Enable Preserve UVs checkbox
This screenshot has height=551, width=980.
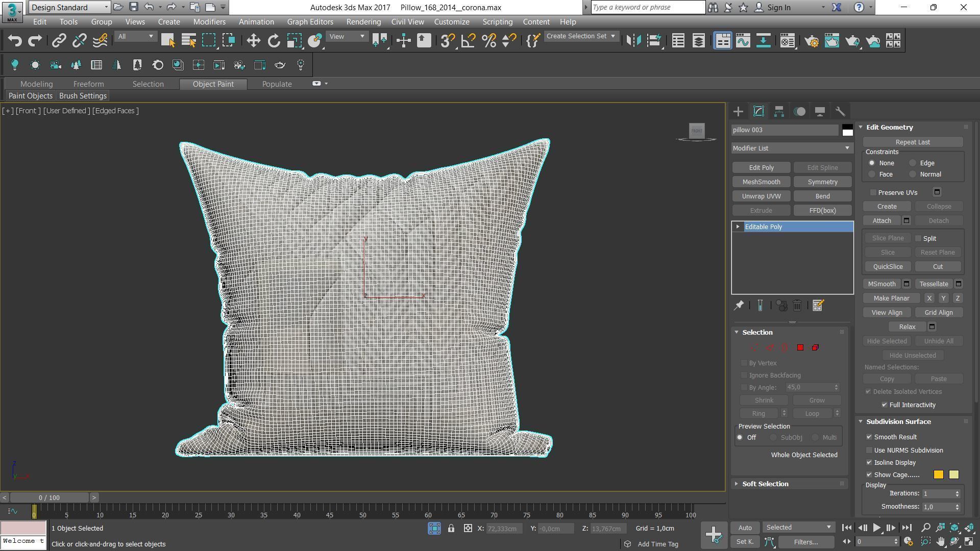click(x=873, y=192)
